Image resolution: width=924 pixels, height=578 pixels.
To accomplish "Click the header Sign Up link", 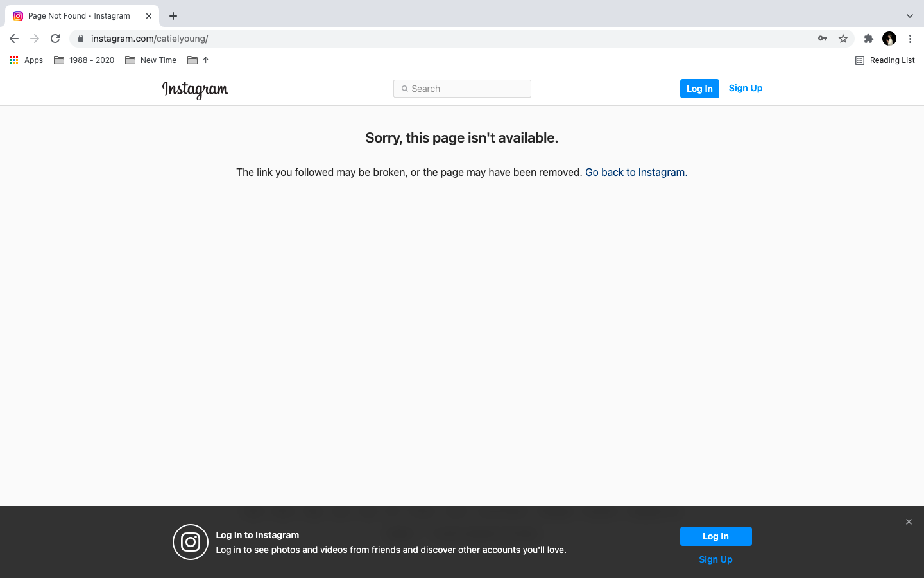I will click(x=746, y=88).
